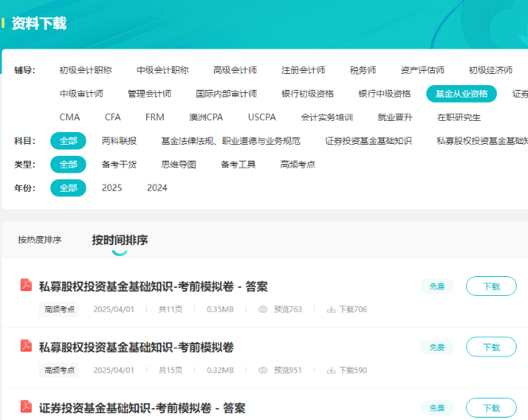Click PDF icon beside 证券投资基金基础知识-考前模拟卷 - 答案
Screen dimensions: 528x420
click(x=26, y=406)
